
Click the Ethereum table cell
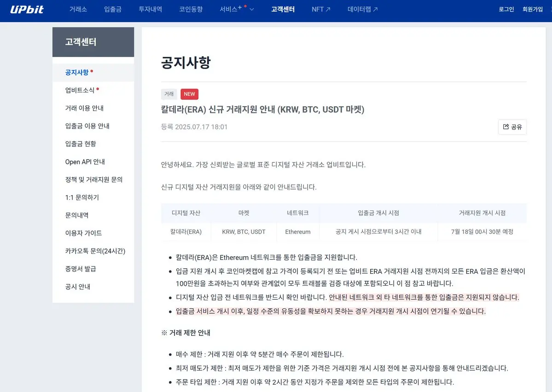click(298, 231)
